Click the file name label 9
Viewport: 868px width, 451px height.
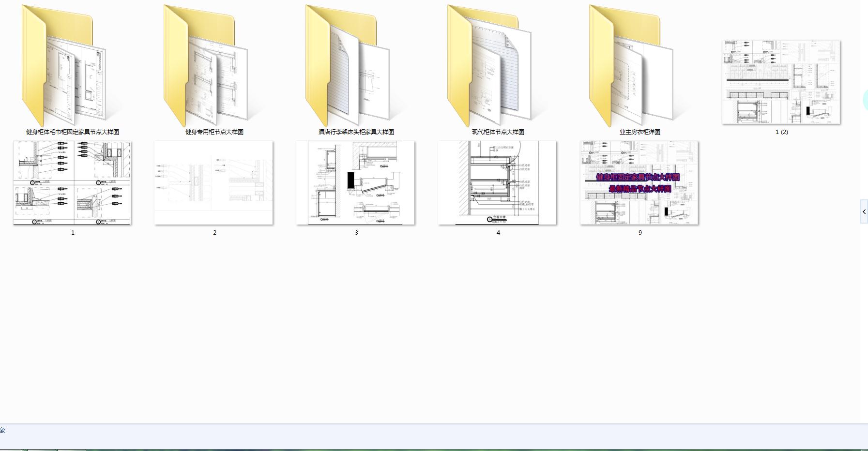(640, 233)
